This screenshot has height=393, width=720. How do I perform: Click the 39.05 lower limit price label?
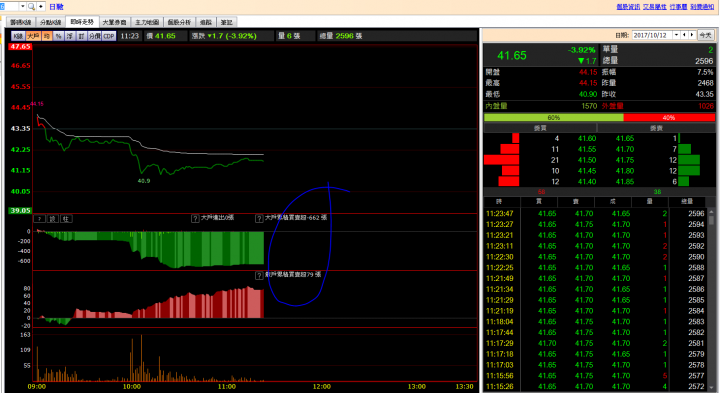coord(20,210)
